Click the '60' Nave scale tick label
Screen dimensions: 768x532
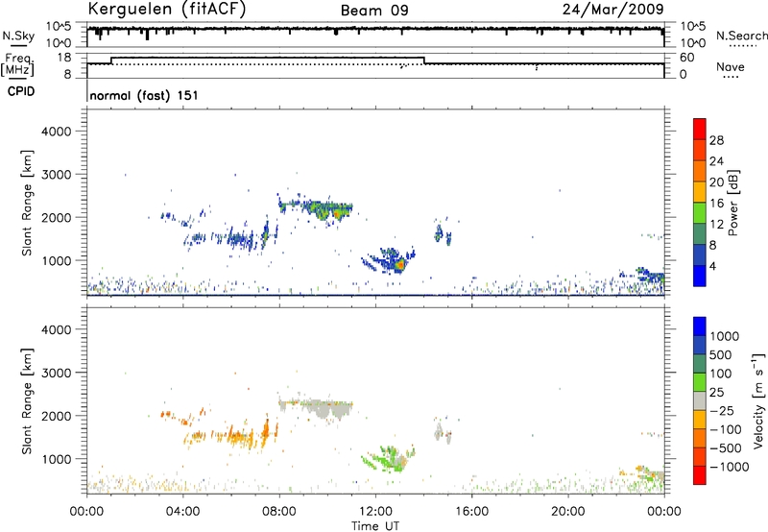tap(687, 58)
